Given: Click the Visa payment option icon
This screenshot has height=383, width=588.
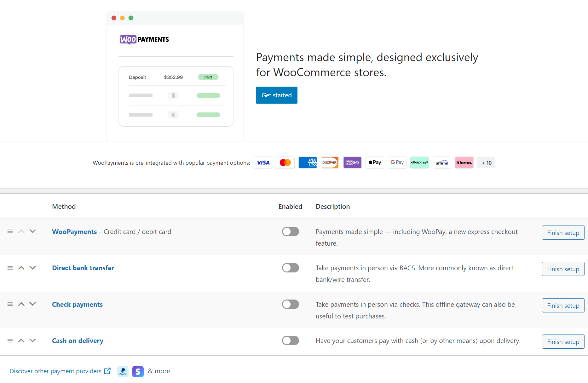Looking at the screenshot, I should click(263, 163).
